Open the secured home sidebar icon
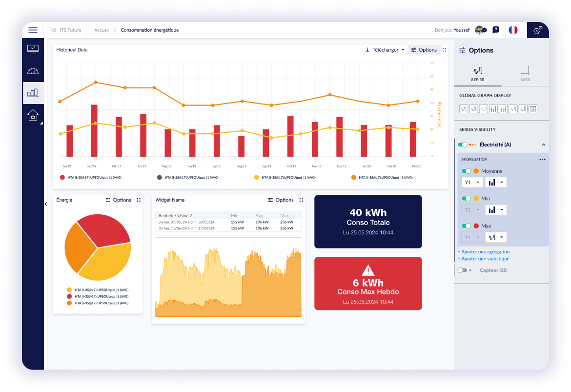571x392 pixels. (x=33, y=115)
